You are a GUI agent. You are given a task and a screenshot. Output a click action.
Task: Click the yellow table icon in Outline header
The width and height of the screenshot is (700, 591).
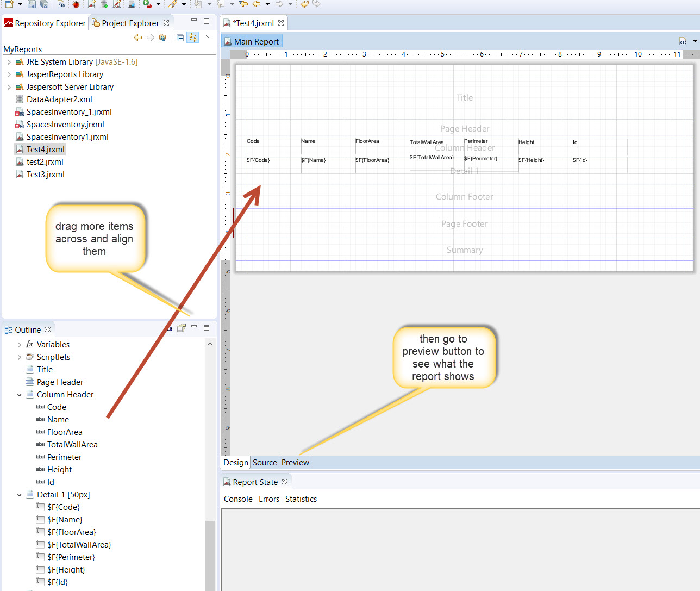pyautogui.click(x=182, y=328)
